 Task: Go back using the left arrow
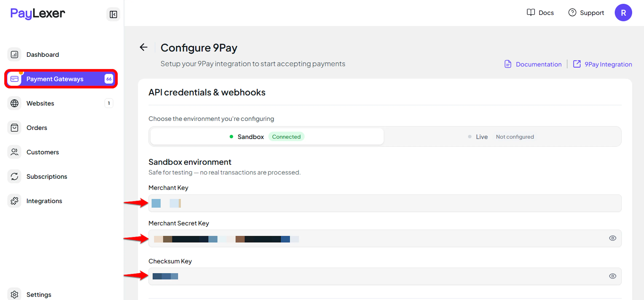click(x=144, y=47)
